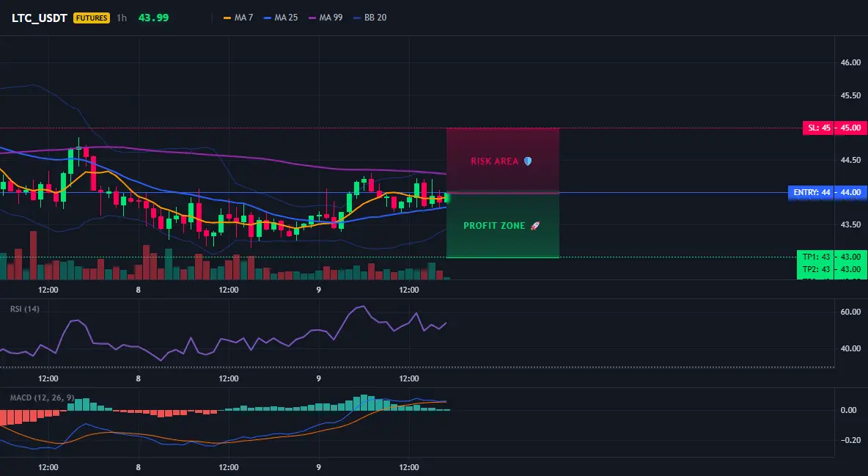Click the shield icon beside RISK AREA

(528, 161)
